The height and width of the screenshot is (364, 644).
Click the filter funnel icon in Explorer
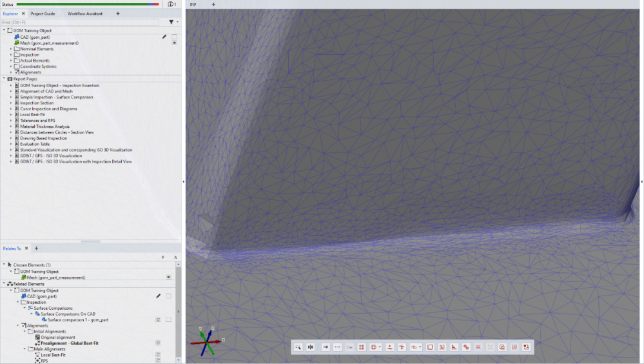(x=171, y=22)
